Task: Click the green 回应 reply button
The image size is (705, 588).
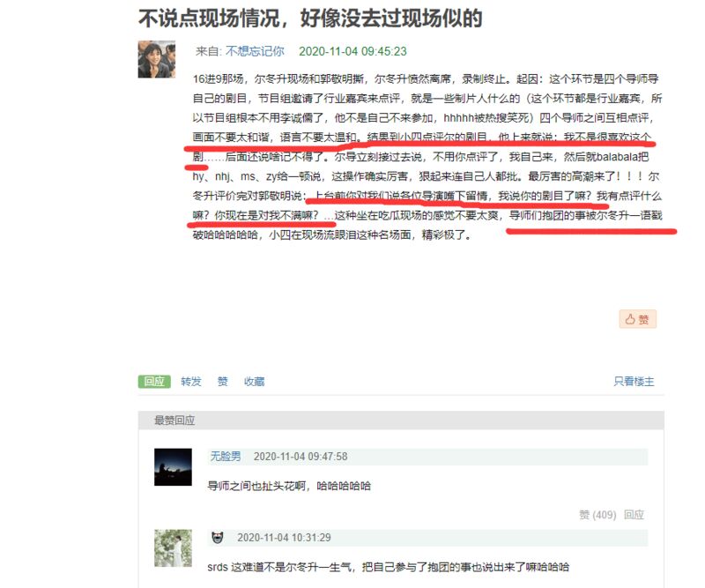Action: point(154,382)
